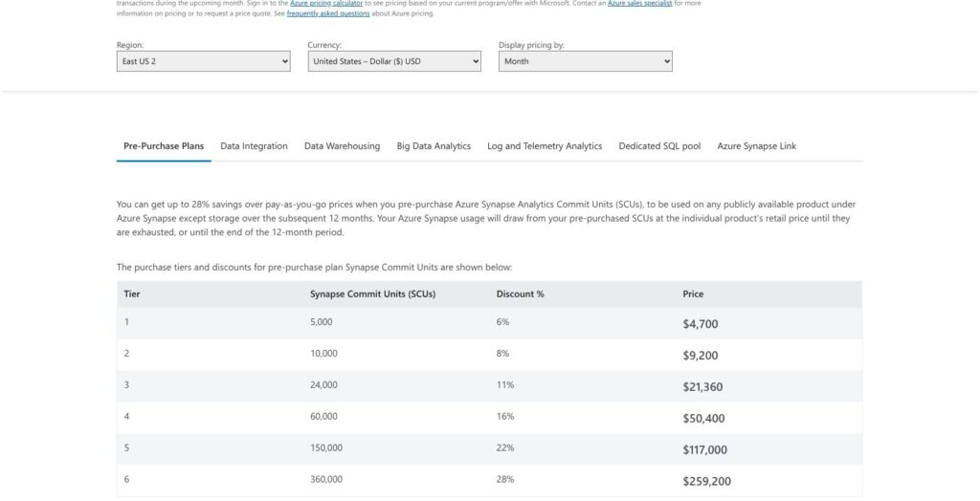
Task: Click the Discount % column header
Action: coord(520,294)
